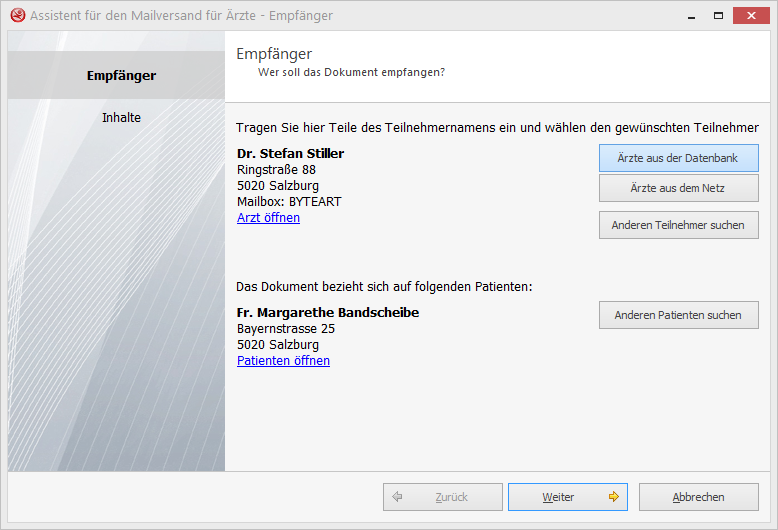Choose Ärzte aus der Datenbank
This screenshot has height=530, width=778.
coord(678,158)
